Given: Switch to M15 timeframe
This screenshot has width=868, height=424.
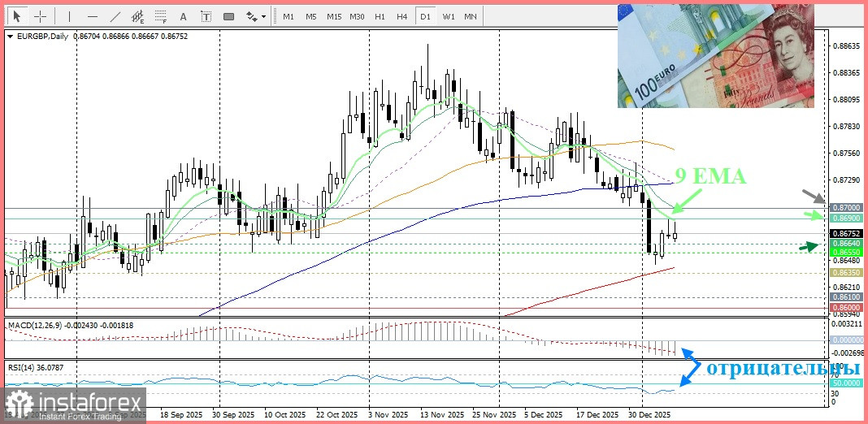Looking at the screenshot, I should [334, 16].
